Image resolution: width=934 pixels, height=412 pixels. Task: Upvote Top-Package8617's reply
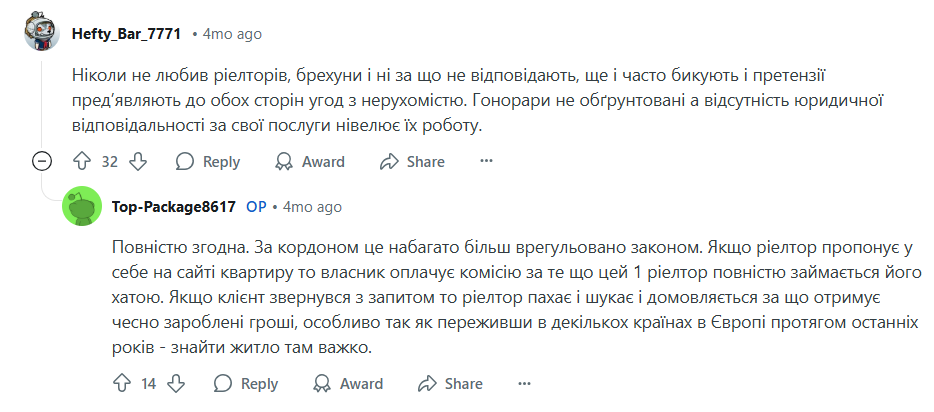pos(122,384)
